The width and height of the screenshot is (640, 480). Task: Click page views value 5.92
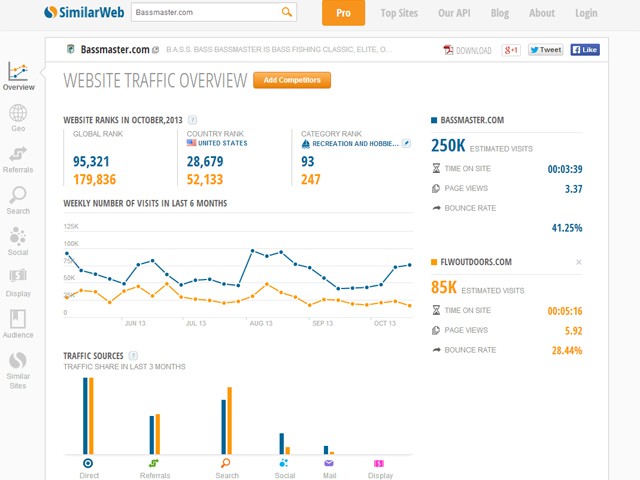tap(573, 331)
